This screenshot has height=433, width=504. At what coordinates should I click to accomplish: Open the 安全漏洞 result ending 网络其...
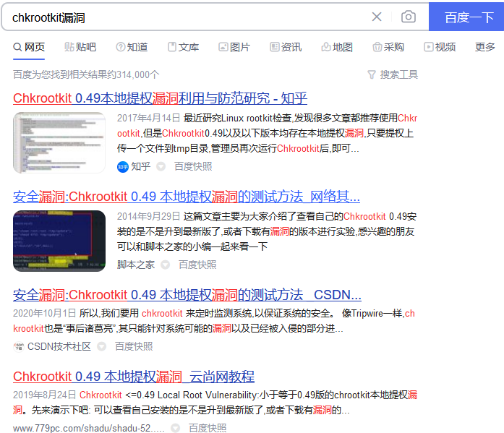tap(187, 197)
